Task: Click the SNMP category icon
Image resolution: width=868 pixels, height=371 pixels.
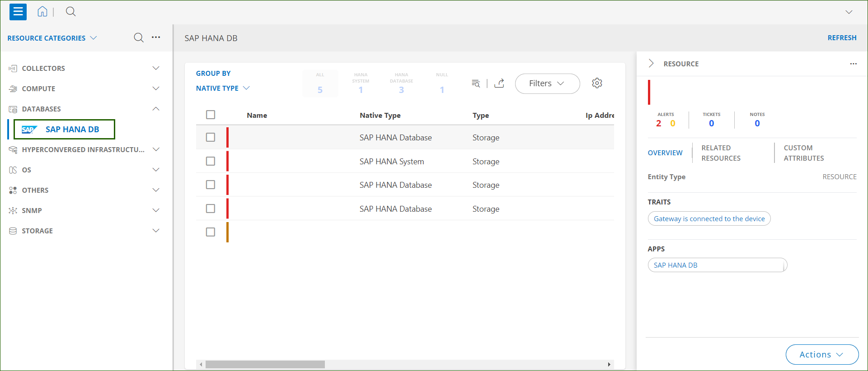Action: pos(13,210)
